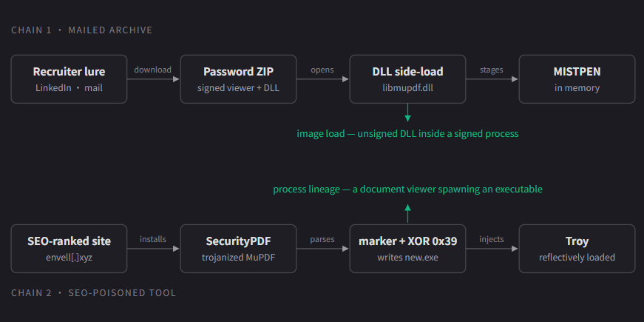The image size is (644, 322).
Task: Click the stages arrow label
Action: tap(492, 70)
